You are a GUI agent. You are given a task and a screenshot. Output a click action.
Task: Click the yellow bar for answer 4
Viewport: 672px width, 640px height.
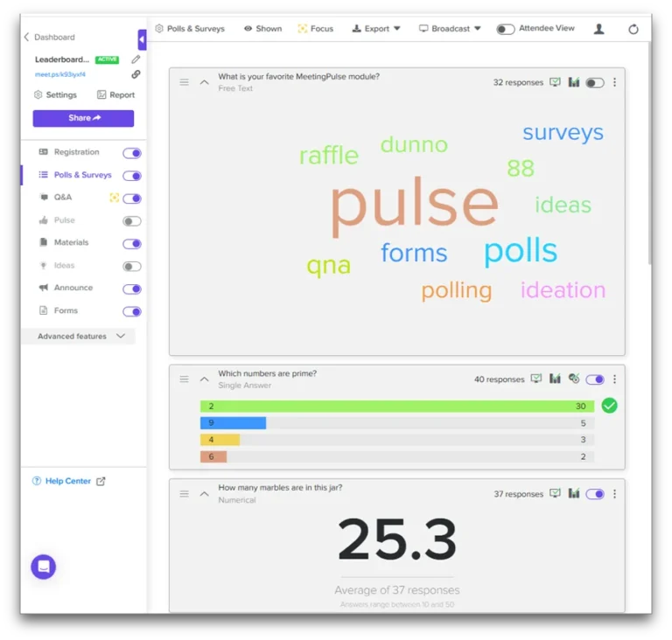point(220,440)
